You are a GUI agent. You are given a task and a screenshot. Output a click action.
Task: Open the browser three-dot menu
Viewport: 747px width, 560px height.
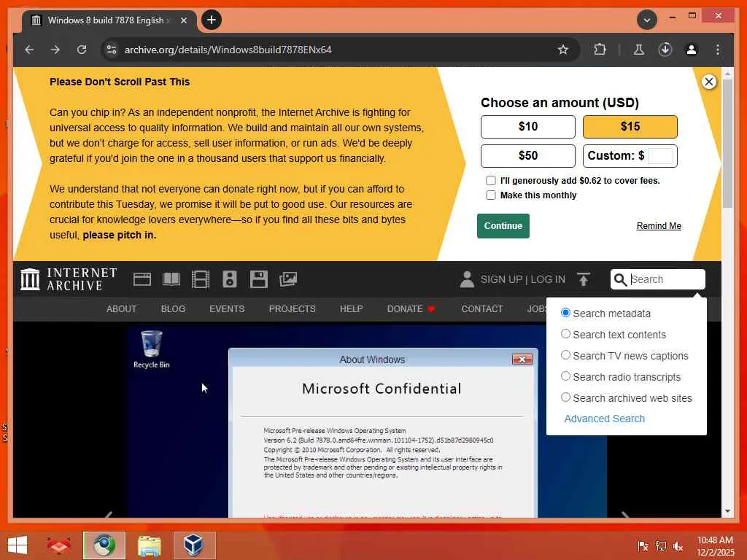coord(718,50)
